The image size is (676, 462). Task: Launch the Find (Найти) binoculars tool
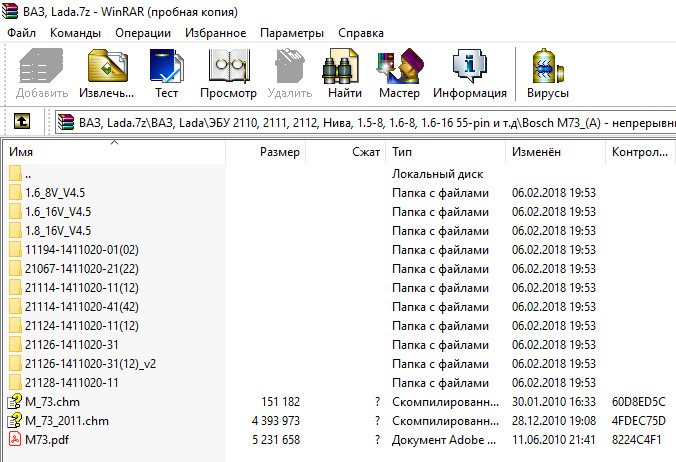[x=344, y=74]
